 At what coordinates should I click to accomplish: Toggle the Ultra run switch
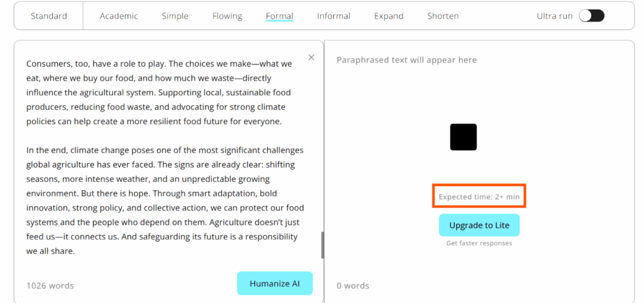tap(591, 16)
